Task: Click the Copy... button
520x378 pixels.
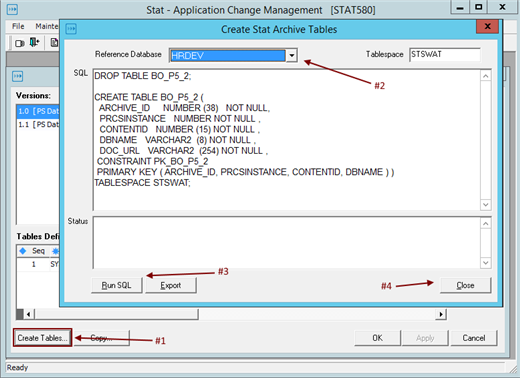Action: click(101, 338)
